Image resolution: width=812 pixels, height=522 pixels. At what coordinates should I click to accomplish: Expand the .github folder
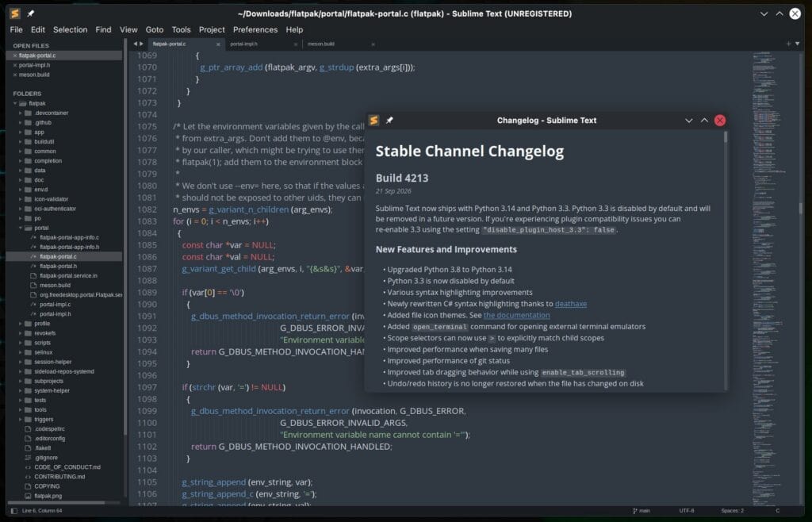tap(21, 123)
